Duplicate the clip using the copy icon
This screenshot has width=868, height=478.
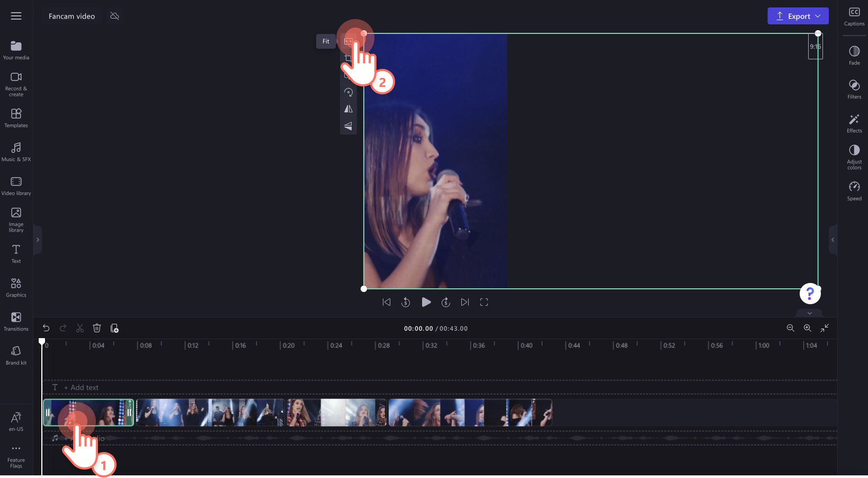tap(114, 327)
